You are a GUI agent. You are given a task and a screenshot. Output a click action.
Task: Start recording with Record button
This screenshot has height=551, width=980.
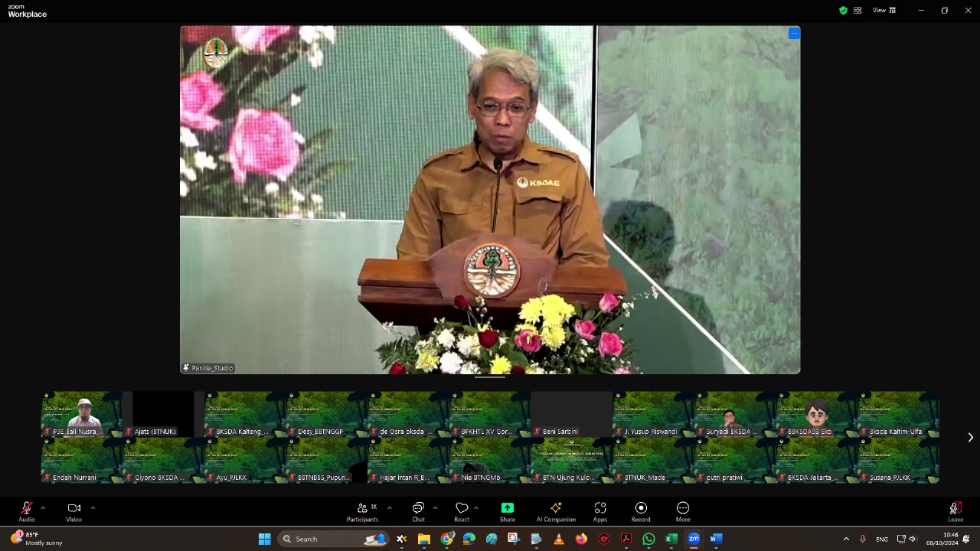click(641, 511)
